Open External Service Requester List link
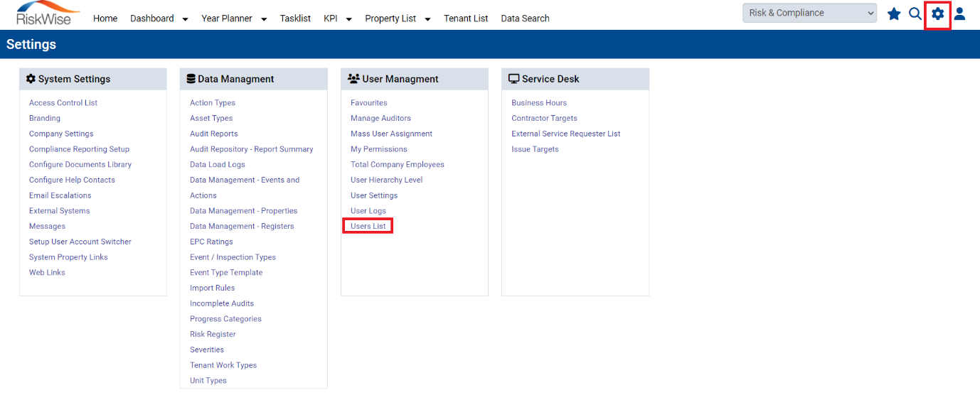This screenshot has height=395, width=980. (x=566, y=134)
